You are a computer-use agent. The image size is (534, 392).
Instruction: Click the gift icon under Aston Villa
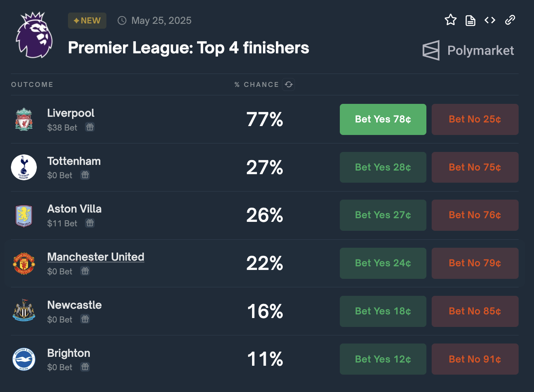90,223
